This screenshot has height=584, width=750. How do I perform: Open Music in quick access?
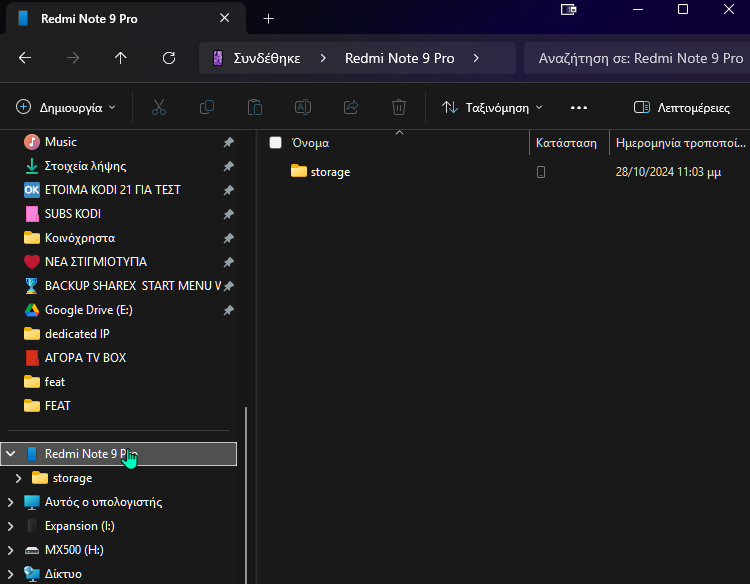tap(61, 142)
